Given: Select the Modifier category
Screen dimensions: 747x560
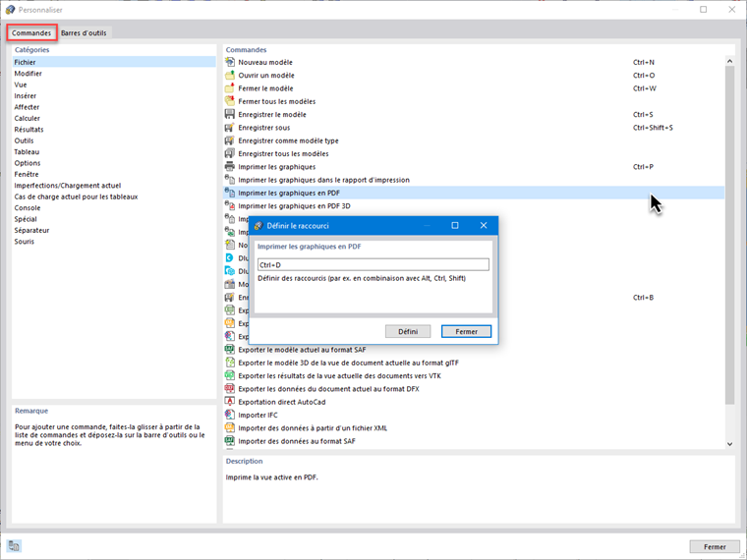Looking at the screenshot, I should (29, 74).
